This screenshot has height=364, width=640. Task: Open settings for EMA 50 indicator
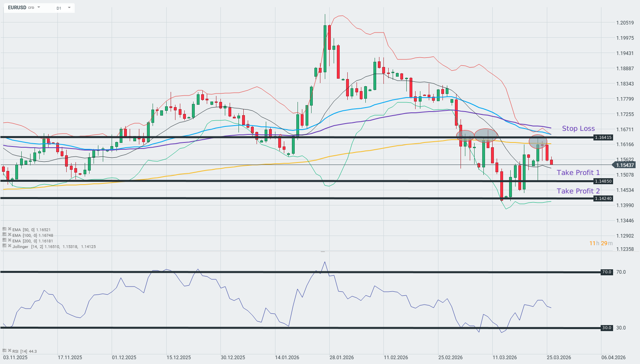pyautogui.click(x=4, y=229)
